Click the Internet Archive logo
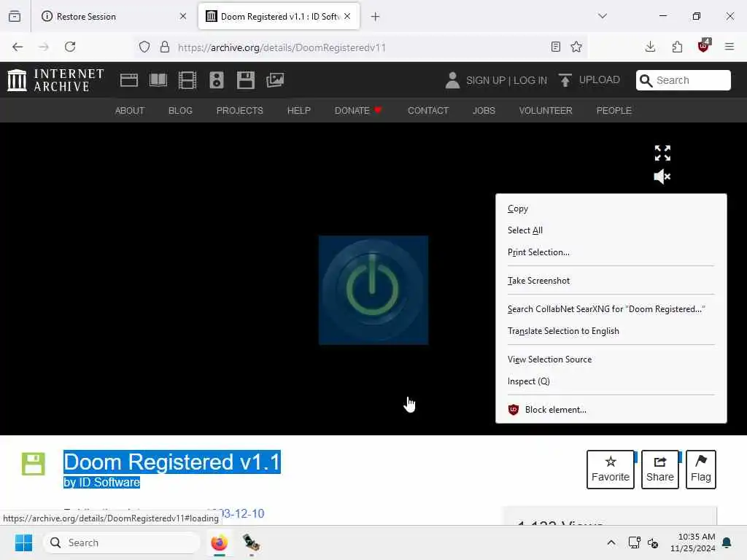 pyautogui.click(x=55, y=80)
